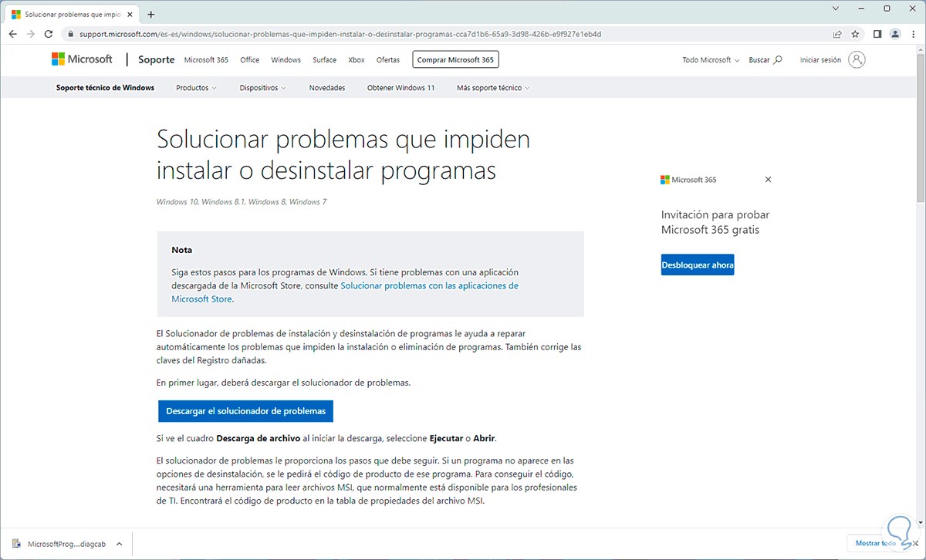
Task: Open Buscar search on Microsoft site
Action: coord(765,59)
